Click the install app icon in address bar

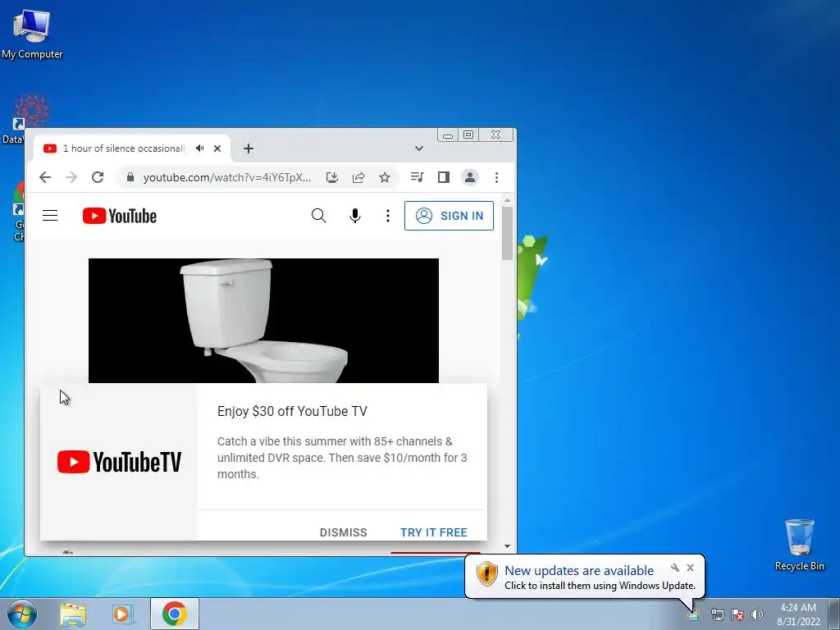click(332, 177)
